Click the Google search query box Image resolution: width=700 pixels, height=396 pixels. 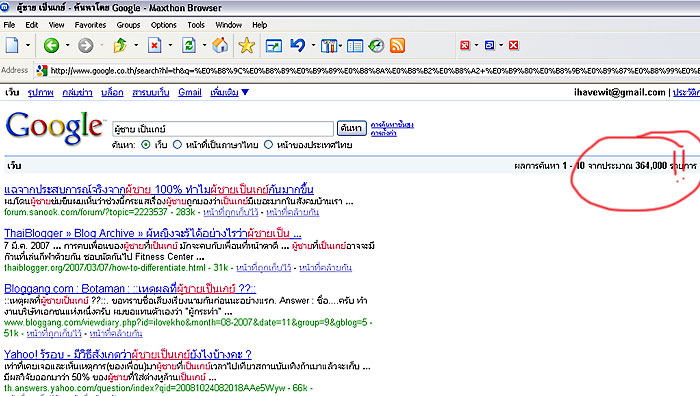pos(223,129)
